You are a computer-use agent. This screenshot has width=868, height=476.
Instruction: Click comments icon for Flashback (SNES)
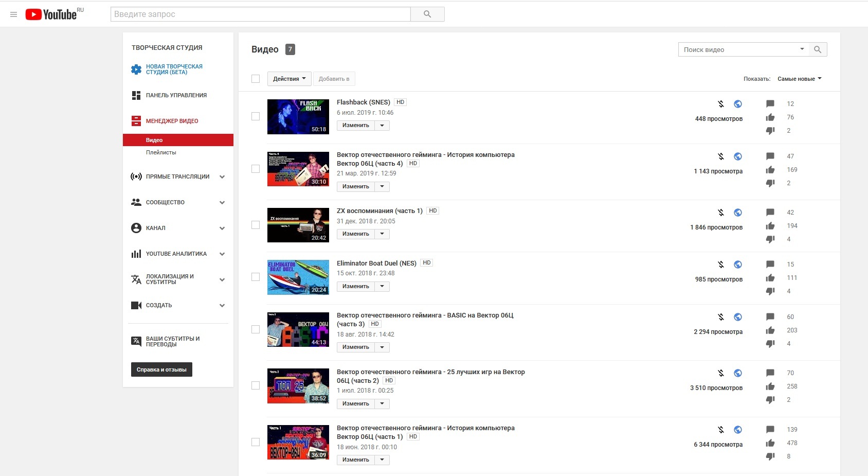coord(770,104)
